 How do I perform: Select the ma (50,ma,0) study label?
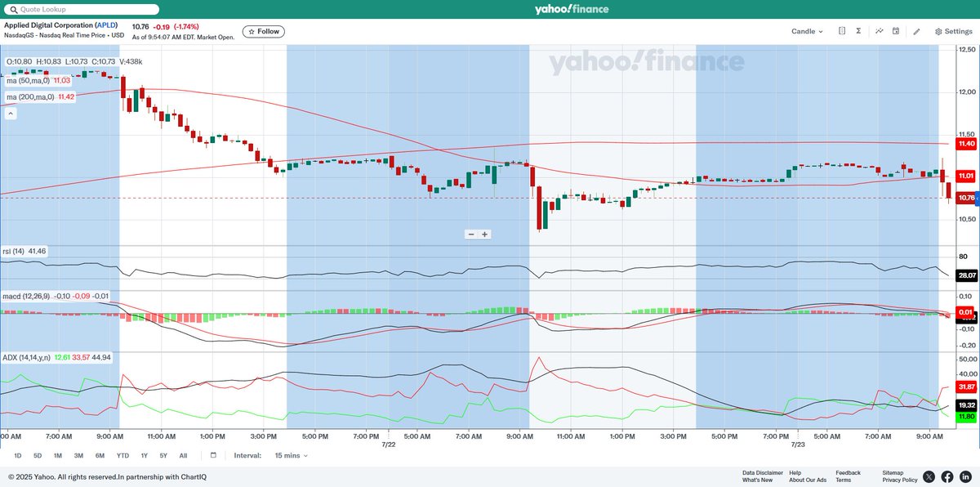click(x=38, y=80)
